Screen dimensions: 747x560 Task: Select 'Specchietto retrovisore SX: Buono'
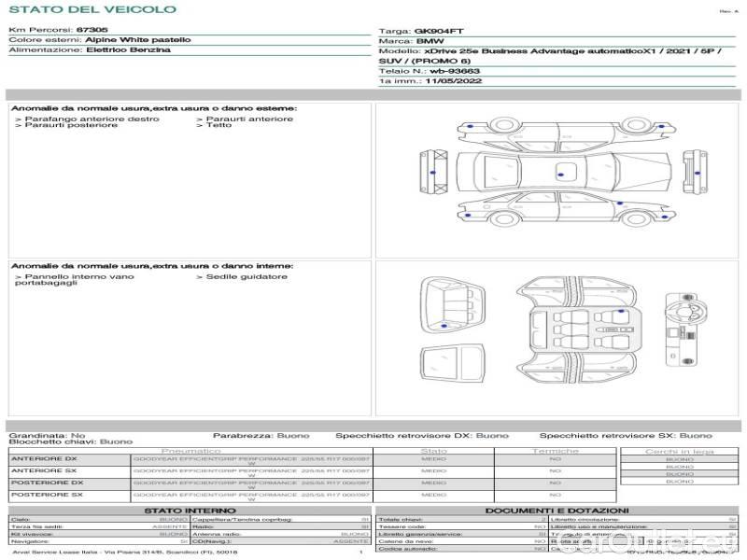click(626, 436)
